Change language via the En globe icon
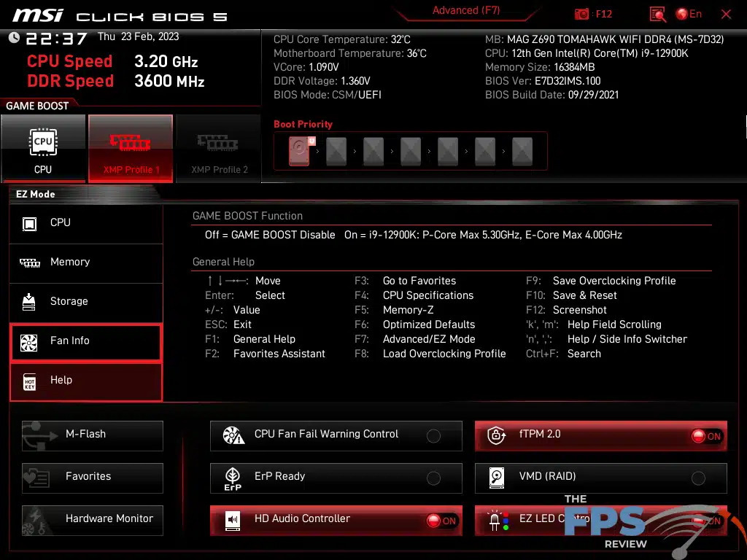The width and height of the screenshot is (747, 560). 682,14
